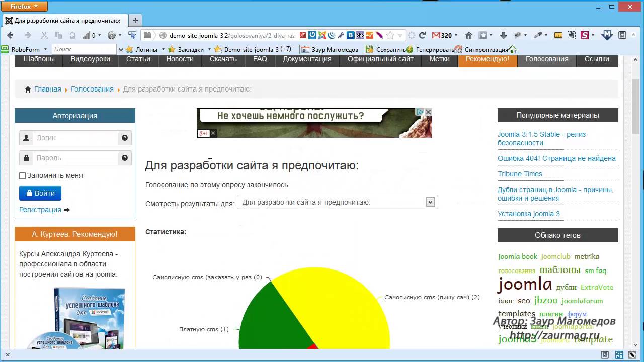
Task: Click the blue M arrow icon
Action: coord(607,35)
